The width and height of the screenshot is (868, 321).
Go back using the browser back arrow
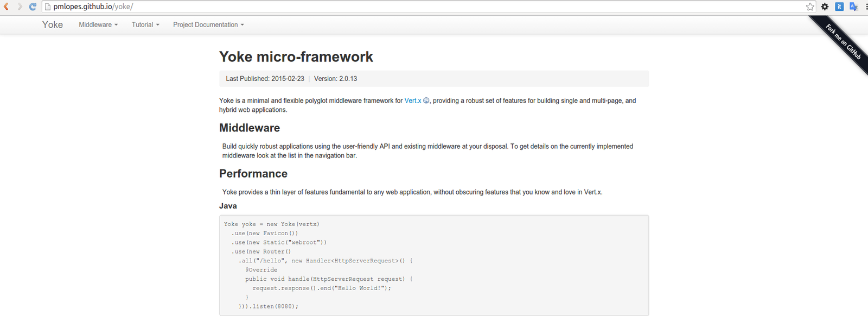click(6, 7)
